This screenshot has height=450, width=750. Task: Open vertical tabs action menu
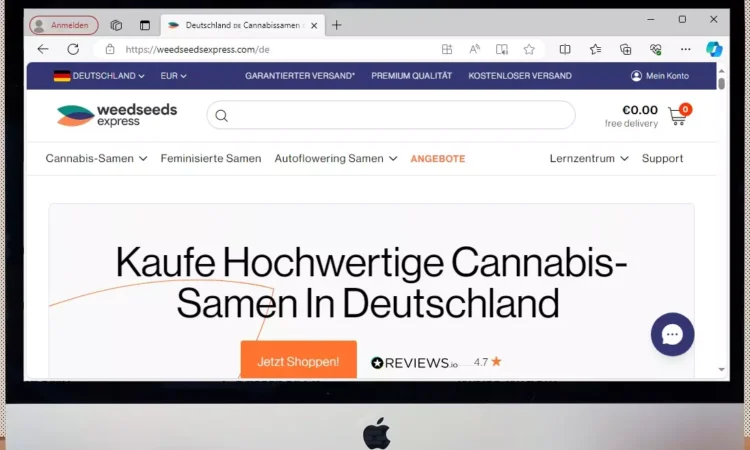(144, 25)
